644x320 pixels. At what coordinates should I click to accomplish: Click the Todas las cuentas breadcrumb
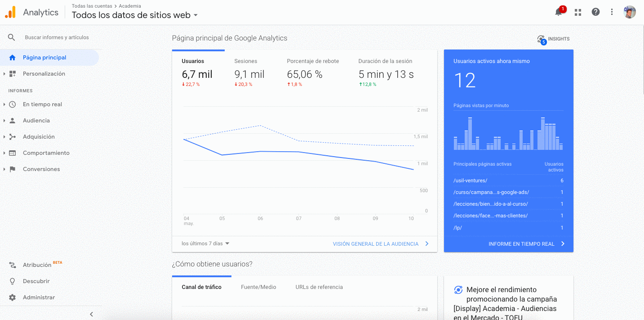(92, 6)
